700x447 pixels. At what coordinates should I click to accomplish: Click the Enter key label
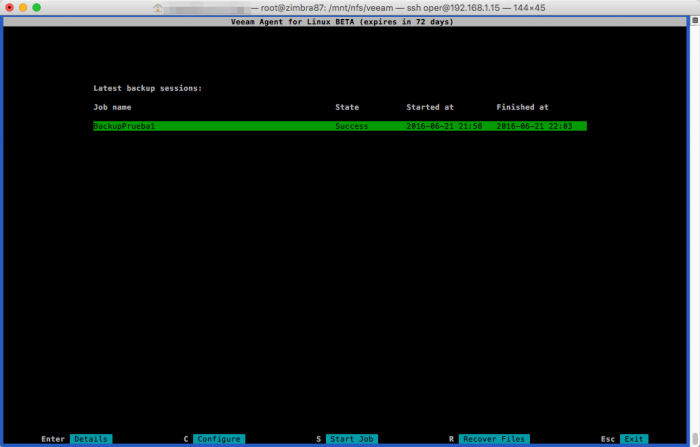click(x=53, y=439)
